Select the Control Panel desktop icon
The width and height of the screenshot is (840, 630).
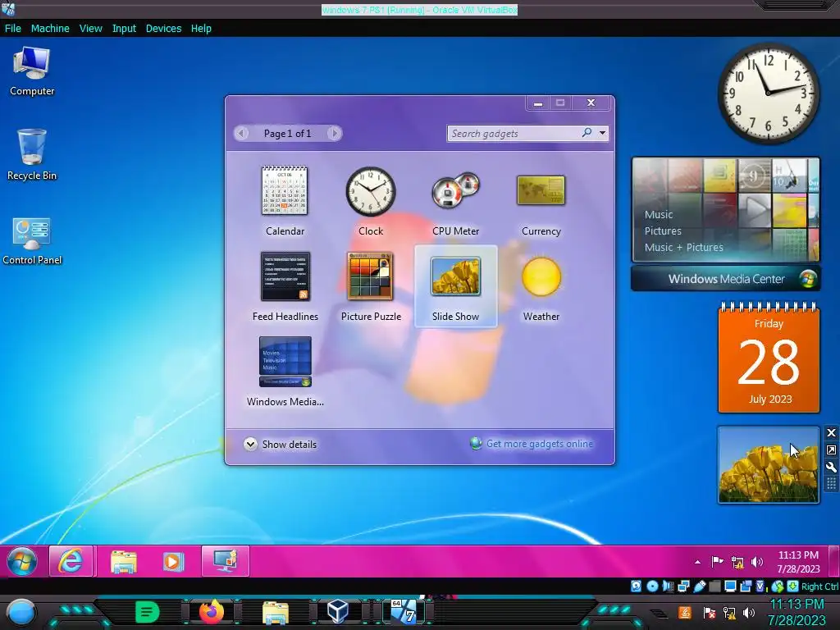click(x=32, y=241)
